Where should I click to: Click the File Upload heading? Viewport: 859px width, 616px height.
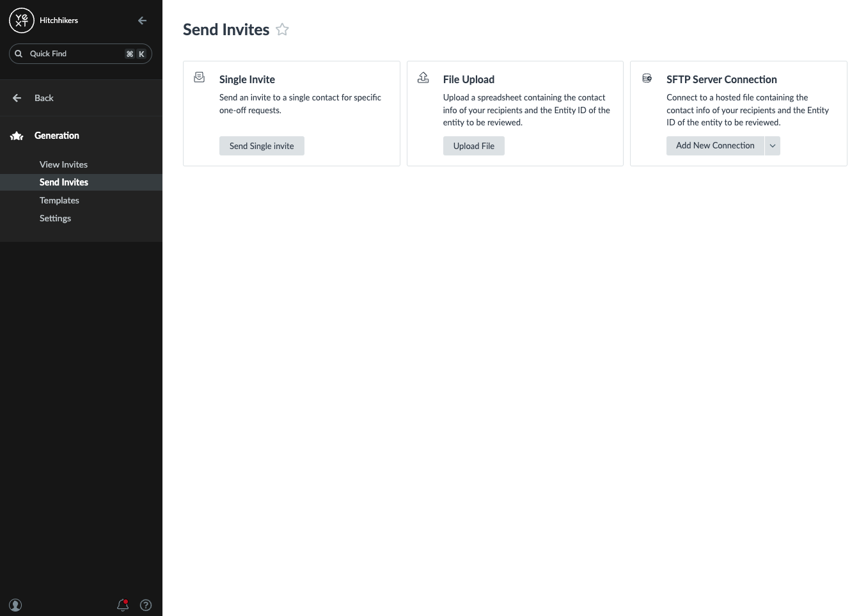[469, 79]
